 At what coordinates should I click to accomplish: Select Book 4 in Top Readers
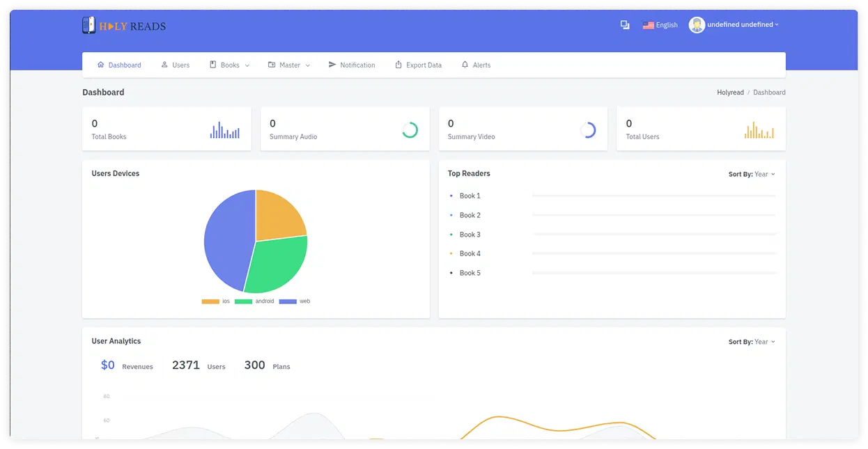tap(470, 254)
